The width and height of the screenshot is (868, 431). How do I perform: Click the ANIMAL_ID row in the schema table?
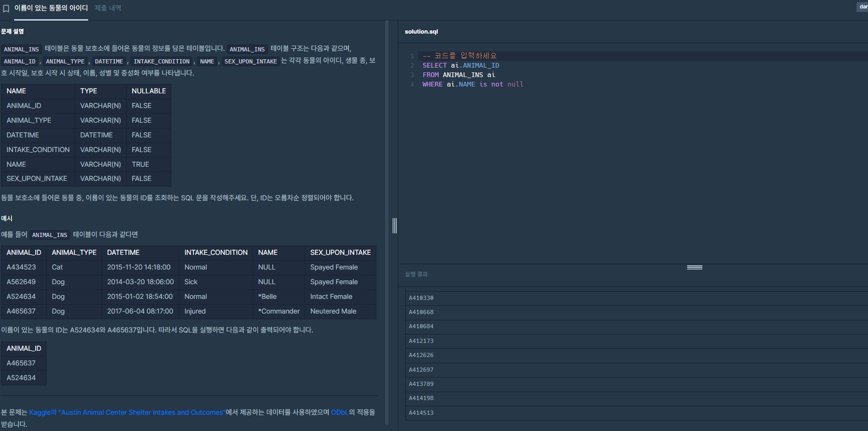coord(86,106)
